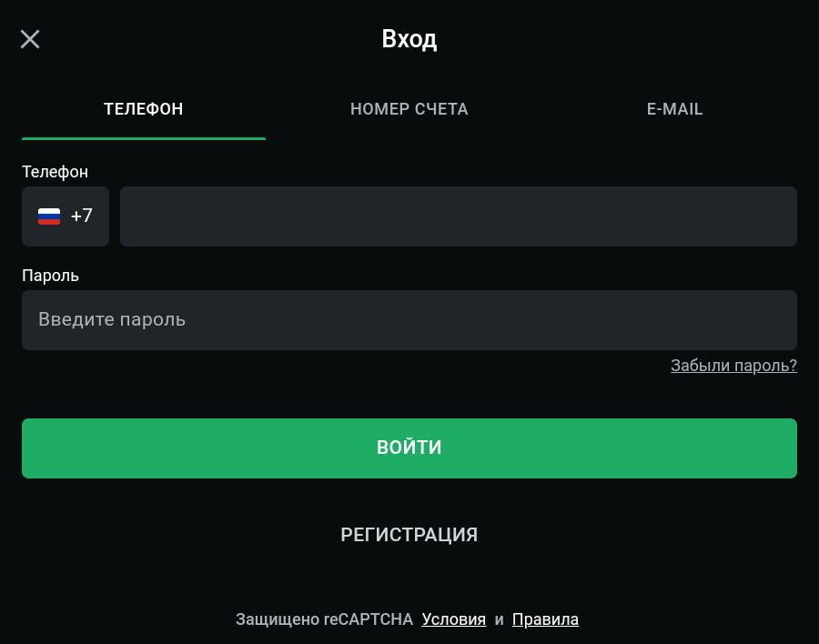This screenshot has height=644, width=819.
Task: Click the green underline below ТЕЛЕФОН tab
Action: pyautogui.click(x=144, y=138)
